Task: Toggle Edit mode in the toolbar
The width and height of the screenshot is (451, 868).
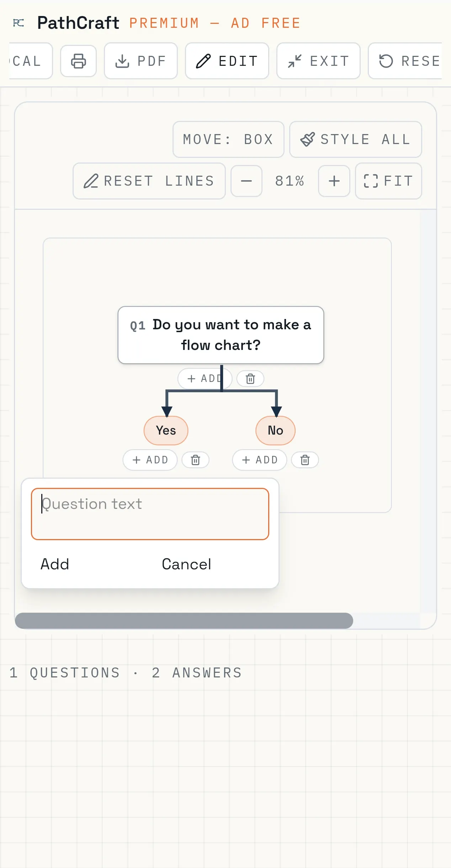Action: (227, 61)
